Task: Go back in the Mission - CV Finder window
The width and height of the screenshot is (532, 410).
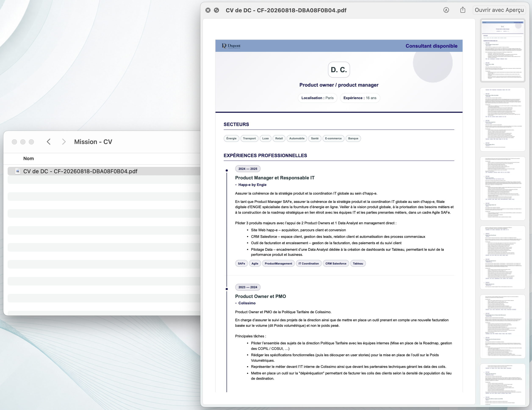Action: [x=48, y=142]
